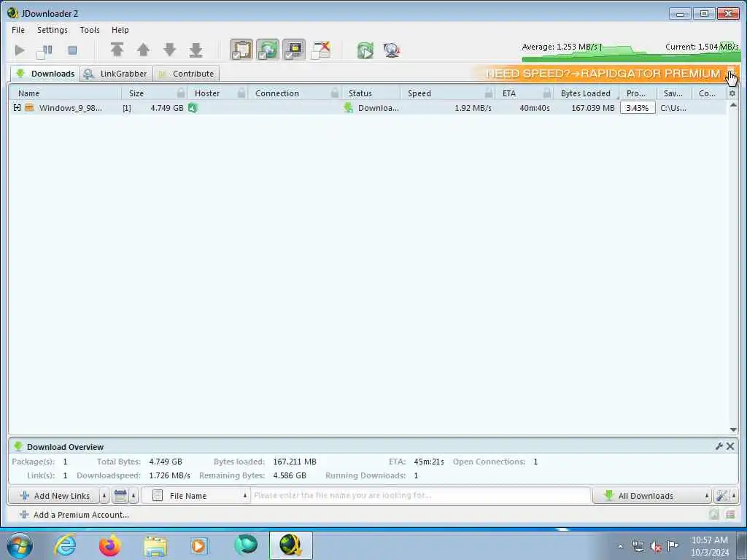Click the speed graph in the toolbar
Viewport: 747px width, 560px height.
630,52
